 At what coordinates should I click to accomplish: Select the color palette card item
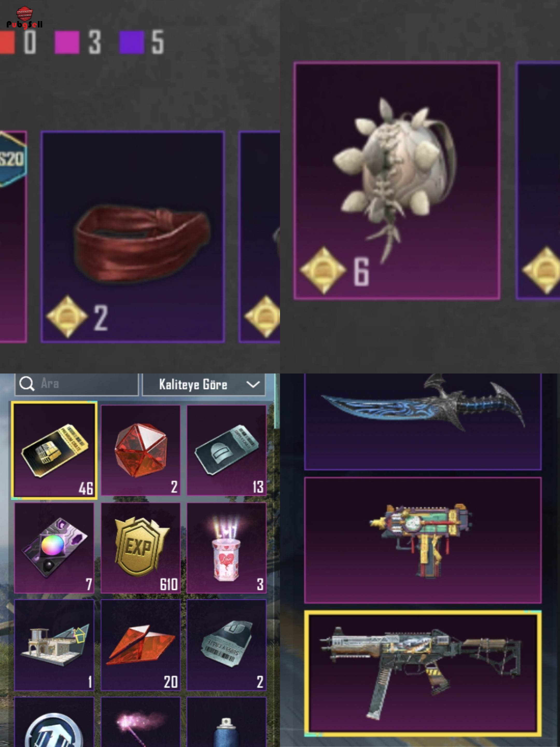click(x=54, y=548)
